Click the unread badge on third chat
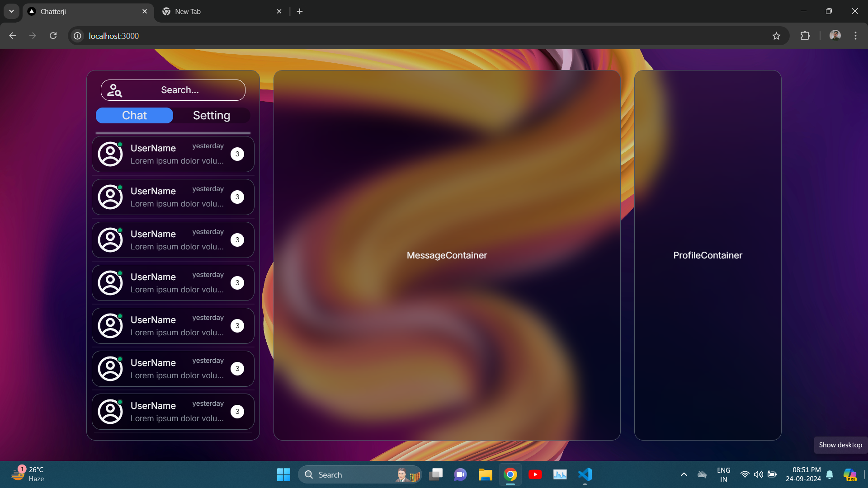Image resolution: width=868 pixels, height=488 pixels. [237, 240]
